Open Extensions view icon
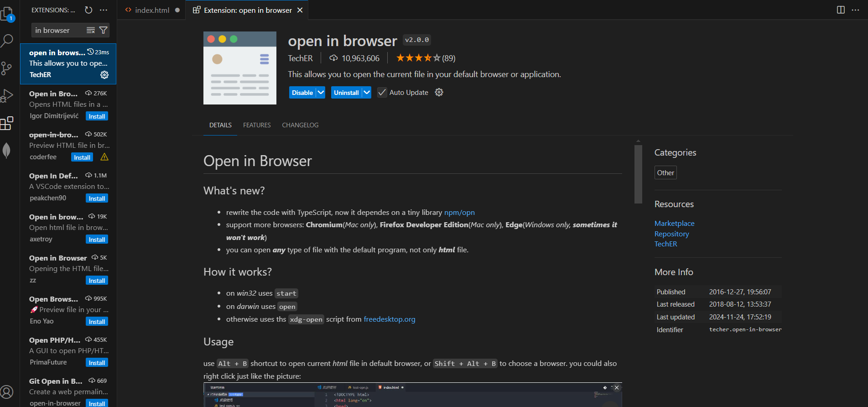 [7, 123]
